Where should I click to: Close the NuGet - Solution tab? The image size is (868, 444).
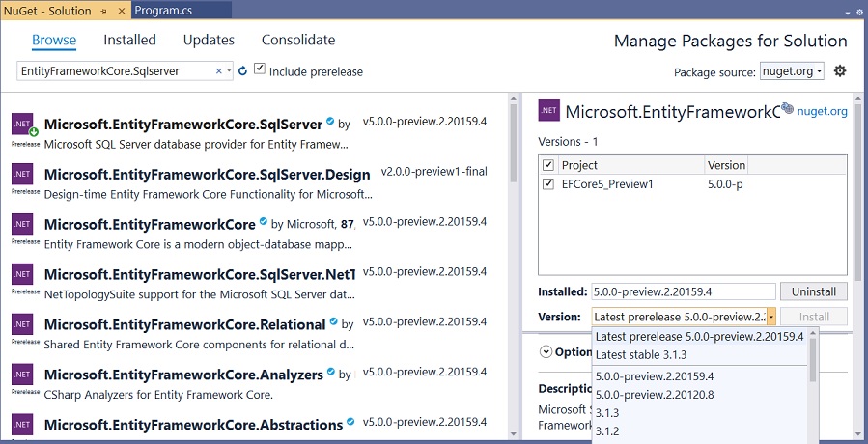tap(120, 11)
